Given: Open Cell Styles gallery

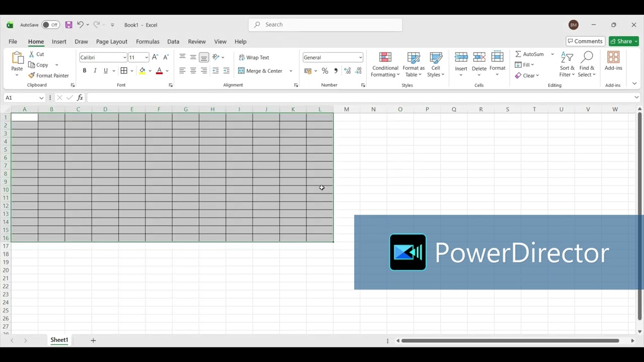Looking at the screenshot, I should (x=436, y=65).
